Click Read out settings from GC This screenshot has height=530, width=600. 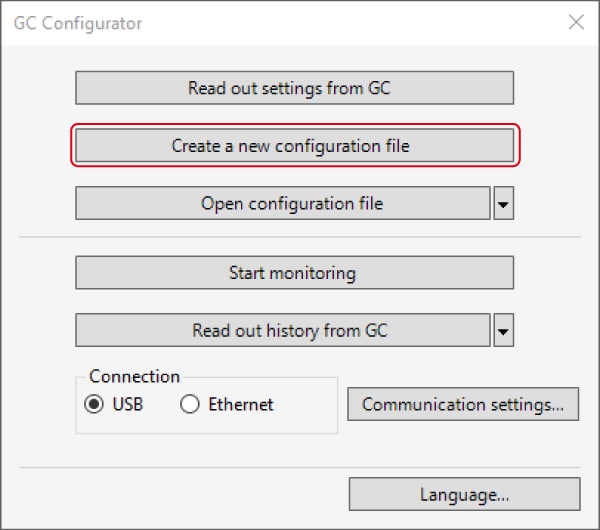[x=294, y=88]
